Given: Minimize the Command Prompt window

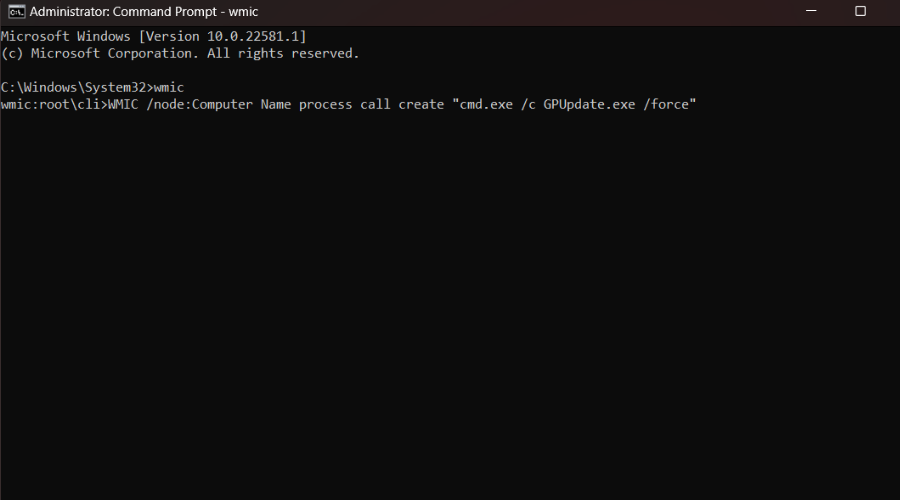Looking at the screenshot, I should coord(808,12).
